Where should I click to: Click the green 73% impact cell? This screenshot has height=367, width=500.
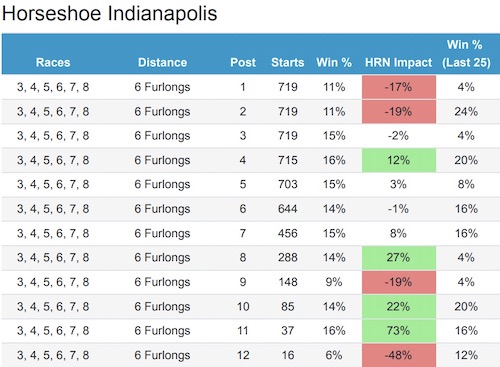pyautogui.click(x=399, y=331)
